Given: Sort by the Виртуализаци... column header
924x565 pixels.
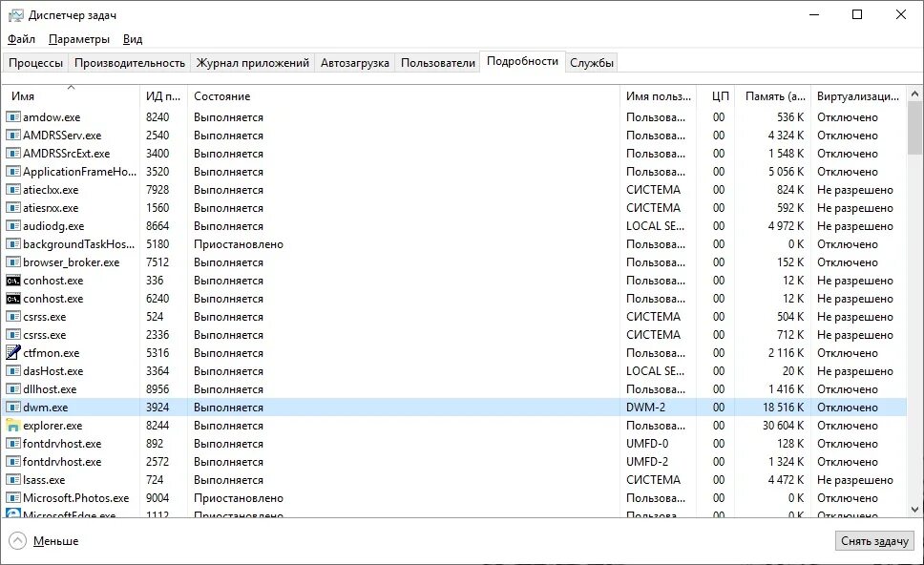Looking at the screenshot, I should [858, 96].
